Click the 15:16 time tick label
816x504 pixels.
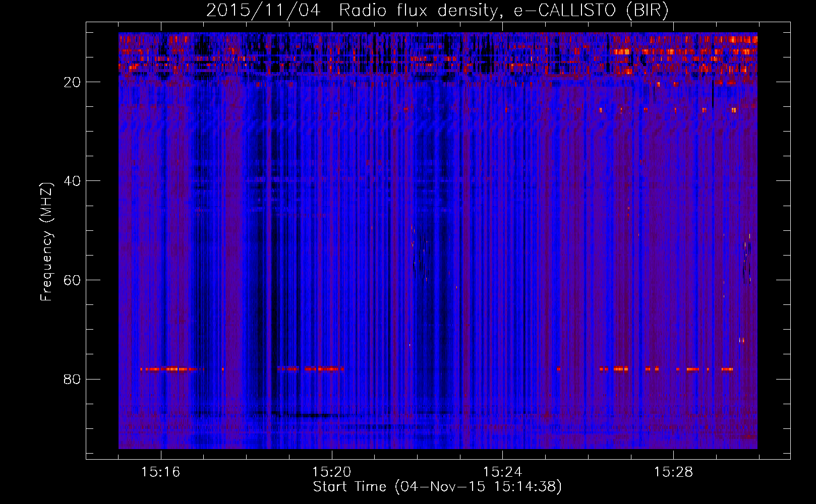coord(160,472)
